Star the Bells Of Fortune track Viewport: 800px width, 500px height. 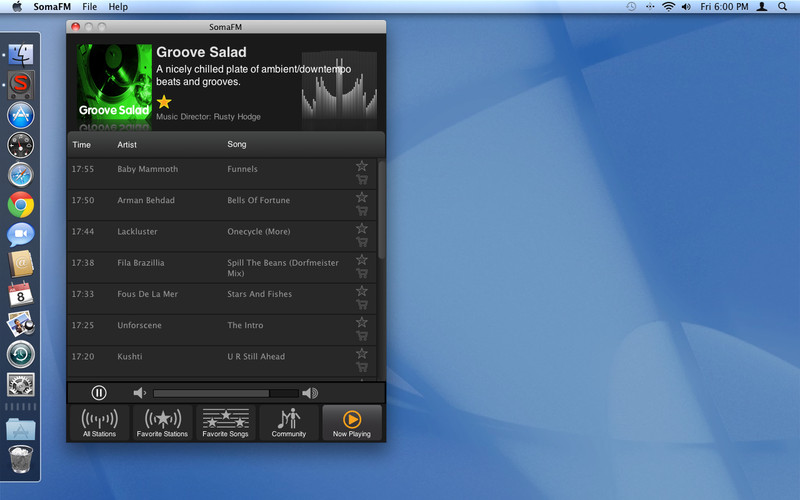(x=362, y=197)
